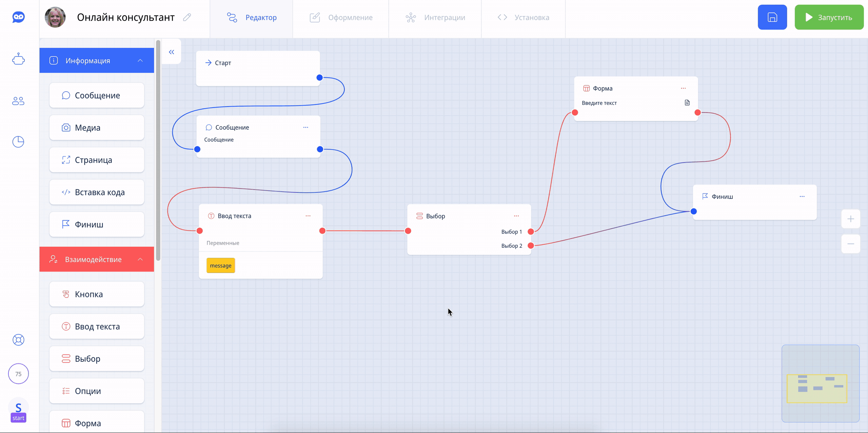868x433 pixels.
Task: Click the minimap viewport thumbnail
Action: pos(816,388)
